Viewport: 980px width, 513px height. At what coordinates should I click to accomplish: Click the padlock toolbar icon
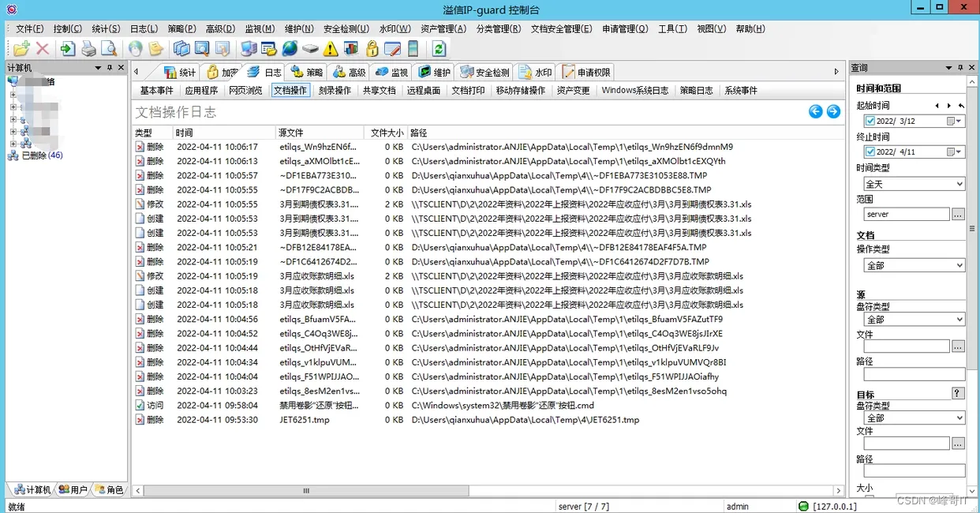coord(372,48)
